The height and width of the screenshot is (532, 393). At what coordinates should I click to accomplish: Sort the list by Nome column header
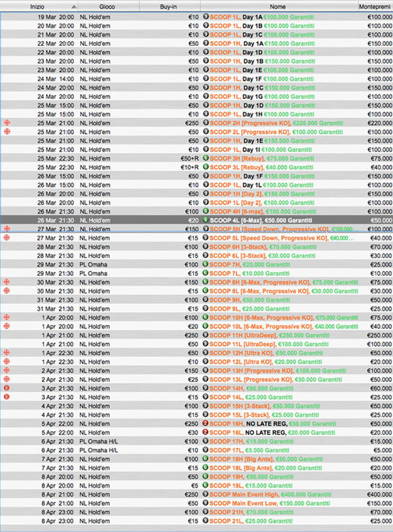coord(280,7)
